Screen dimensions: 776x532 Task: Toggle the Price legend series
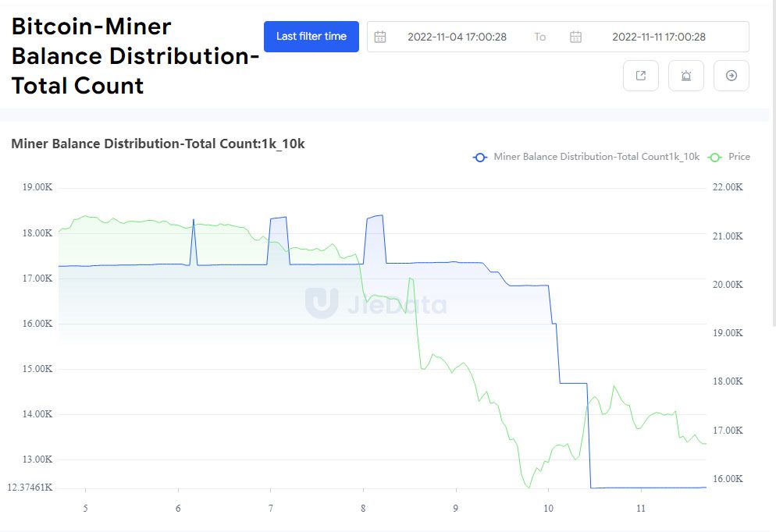point(729,157)
